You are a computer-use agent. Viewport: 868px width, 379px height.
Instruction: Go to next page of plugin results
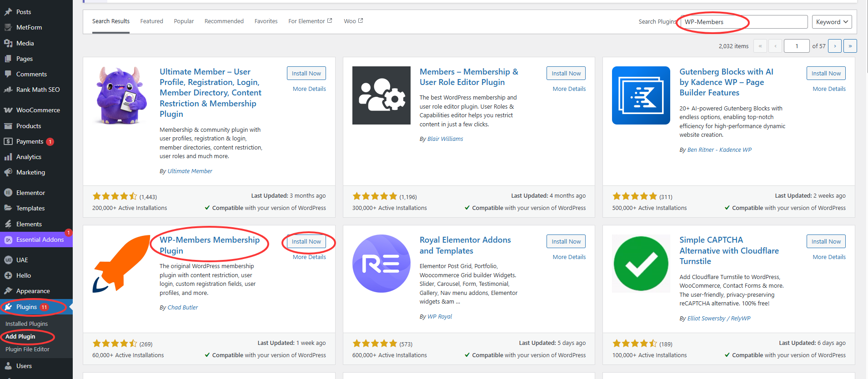(834, 46)
